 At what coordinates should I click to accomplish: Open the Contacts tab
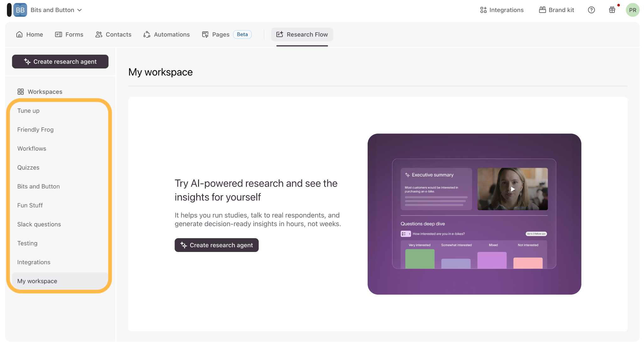(114, 35)
